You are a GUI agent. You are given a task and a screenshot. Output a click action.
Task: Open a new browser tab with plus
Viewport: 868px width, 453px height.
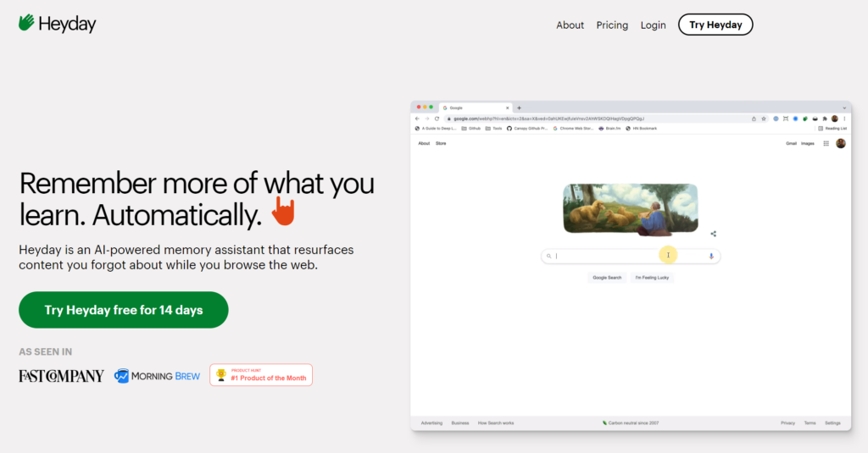[x=519, y=108]
